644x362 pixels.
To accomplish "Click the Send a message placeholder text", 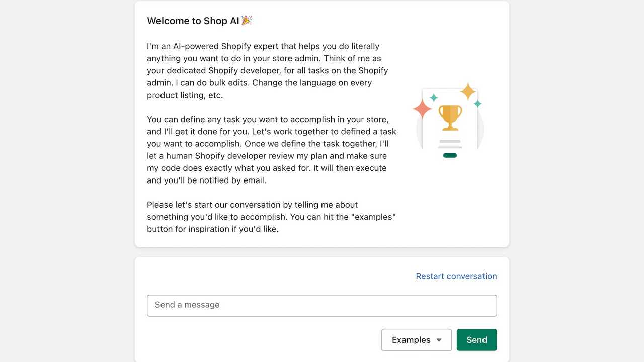I will (187, 305).
